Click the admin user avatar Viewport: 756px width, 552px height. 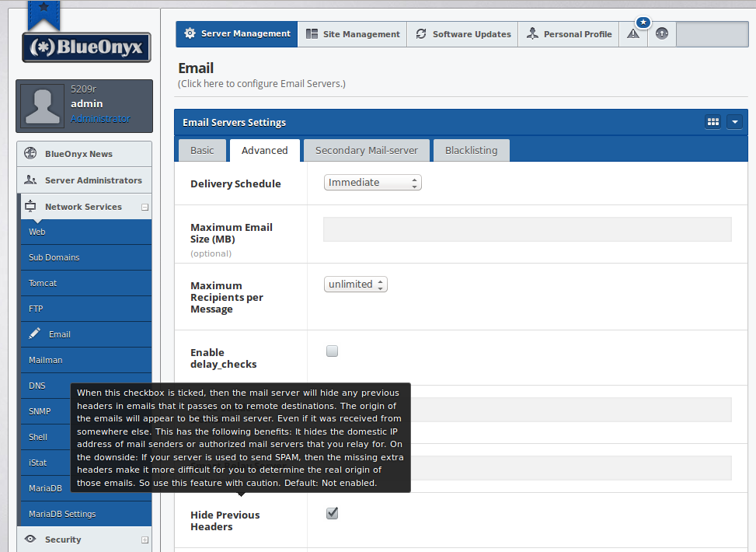[x=43, y=107]
